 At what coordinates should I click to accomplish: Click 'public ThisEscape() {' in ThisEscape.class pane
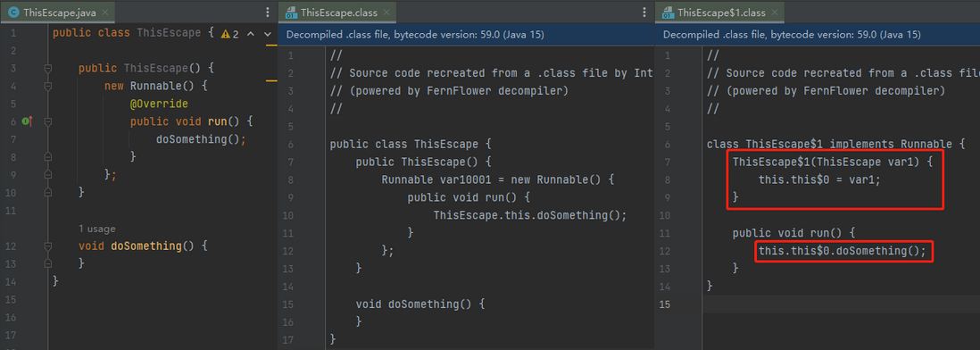[x=424, y=162]
